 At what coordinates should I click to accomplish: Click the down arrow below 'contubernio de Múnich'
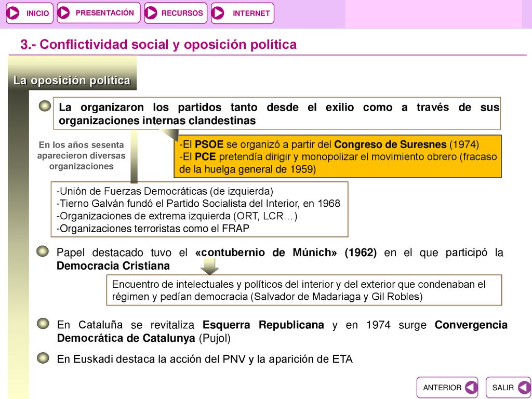click(209, 266)
